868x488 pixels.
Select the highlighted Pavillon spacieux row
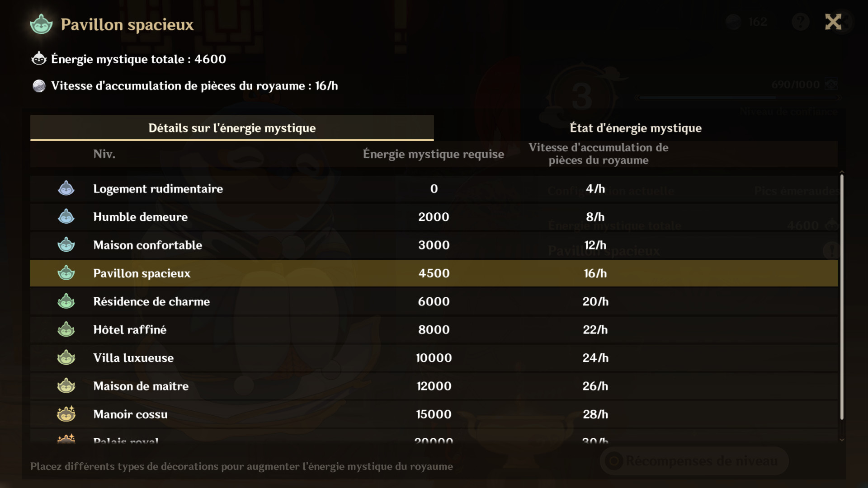coord(434,273)
